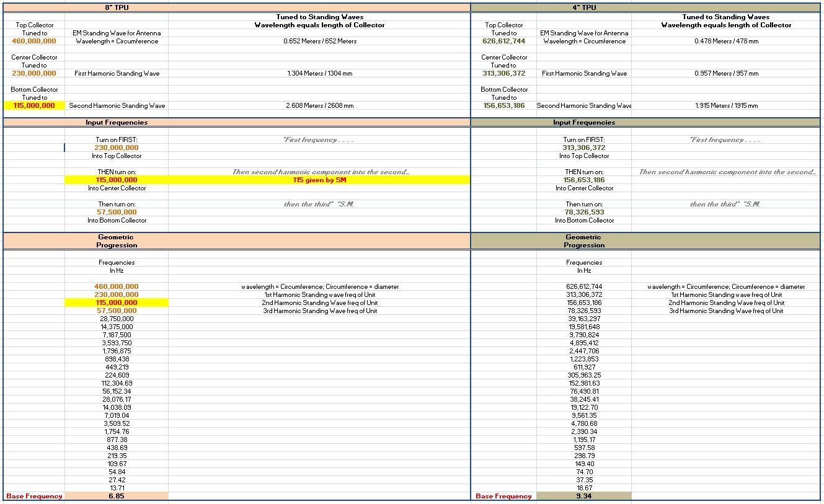Select 460,000,000 under Top Collector Tuned to
Image resolution: width=824 pixels, height=504 pixels.
point(34,41)
